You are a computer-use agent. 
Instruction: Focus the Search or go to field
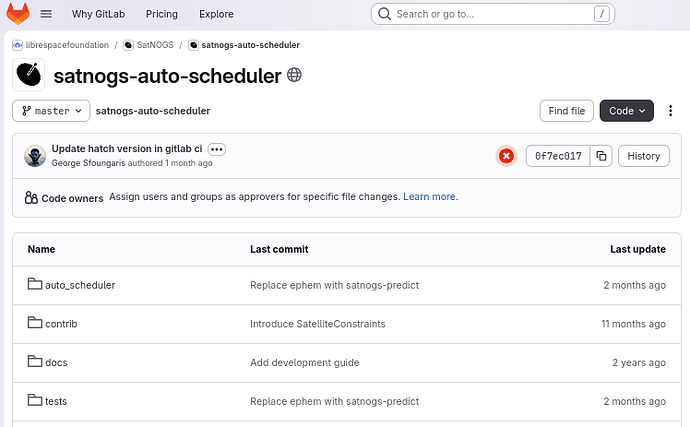(493, 14)
